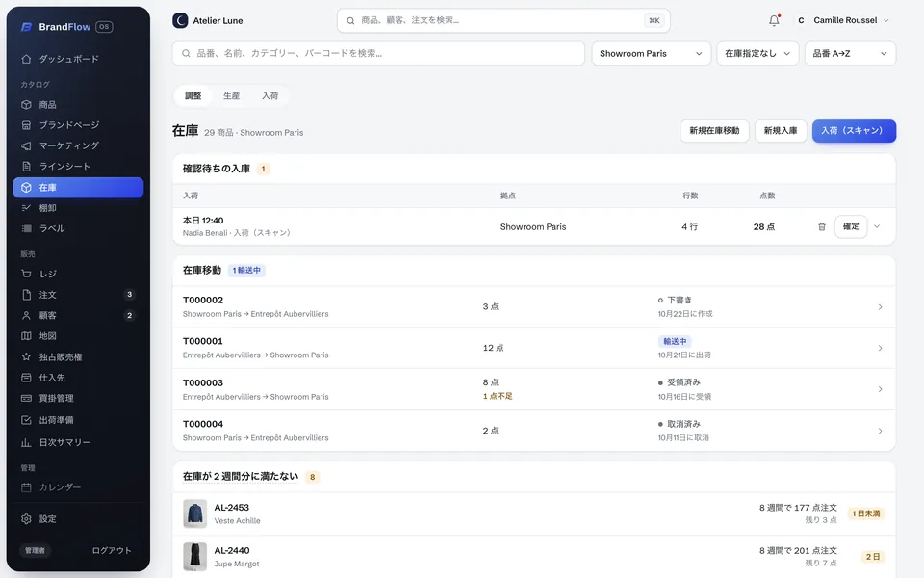
Task: Open transfer T000003 chevron
Action: (x=880, y=389)
